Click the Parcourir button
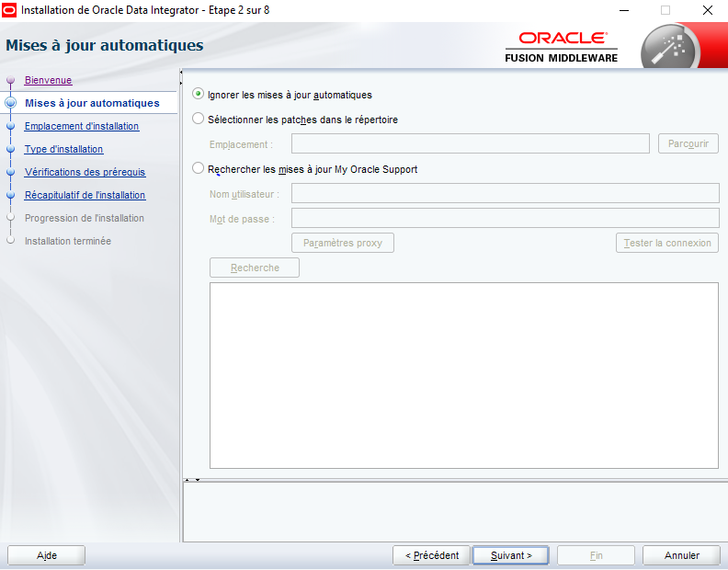Viewport: 728px width, 570px height. coord(688,143)
